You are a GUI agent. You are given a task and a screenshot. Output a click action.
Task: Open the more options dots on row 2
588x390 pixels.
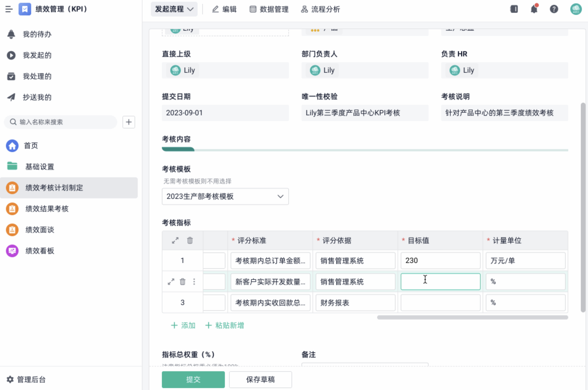pos(194,281)
